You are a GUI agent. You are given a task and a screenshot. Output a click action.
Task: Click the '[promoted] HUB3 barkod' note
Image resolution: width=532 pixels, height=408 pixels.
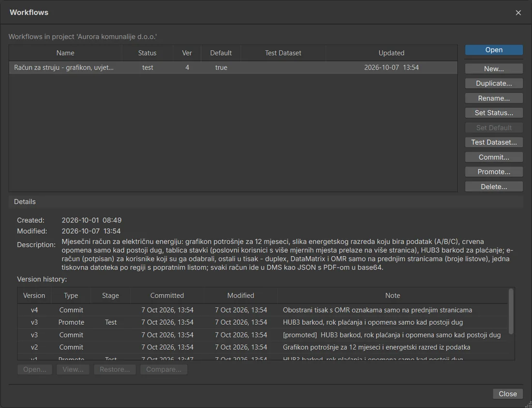(392, 335)
